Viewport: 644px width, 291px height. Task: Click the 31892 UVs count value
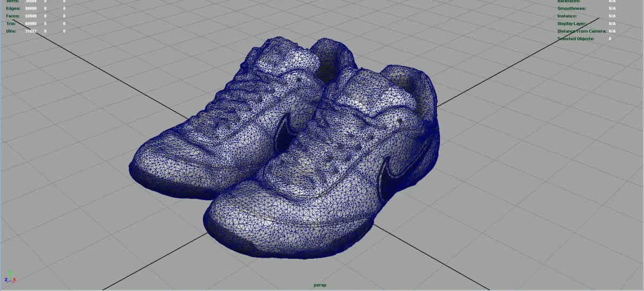click(x=31, y=31)
